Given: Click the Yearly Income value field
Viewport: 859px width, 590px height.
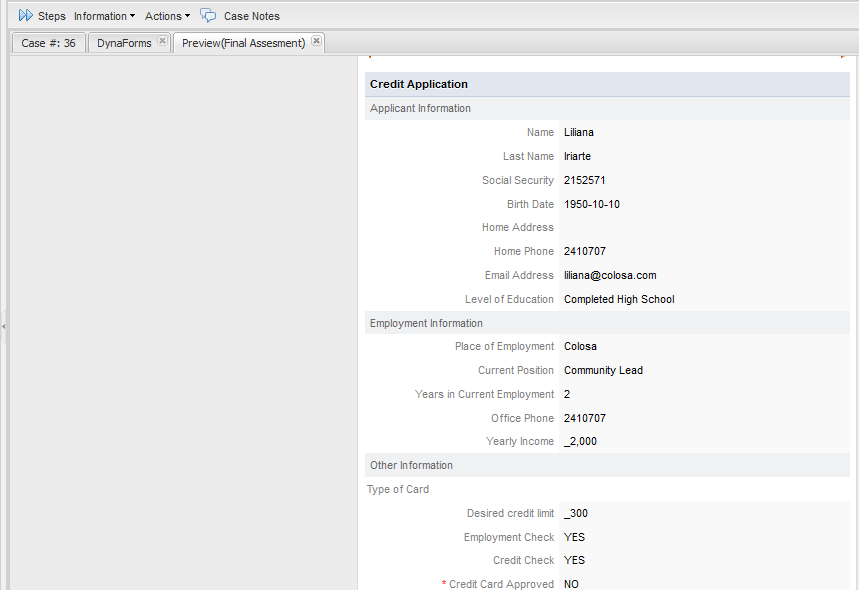Looking at the screenshot, I should pyautogui.click(x=581, y=441).
